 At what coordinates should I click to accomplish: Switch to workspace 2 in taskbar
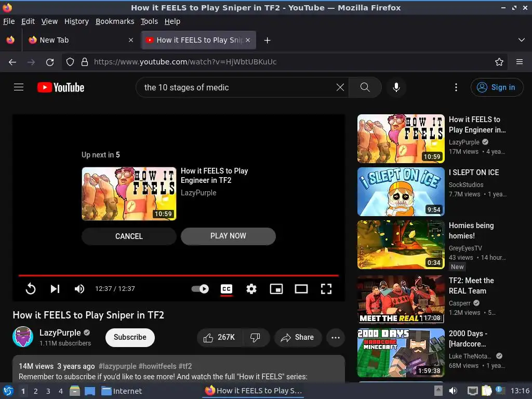point(36,391)
